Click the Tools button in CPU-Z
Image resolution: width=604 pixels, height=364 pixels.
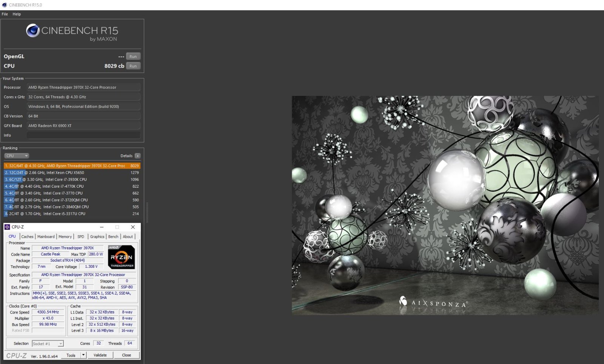[x=71, y=355]
